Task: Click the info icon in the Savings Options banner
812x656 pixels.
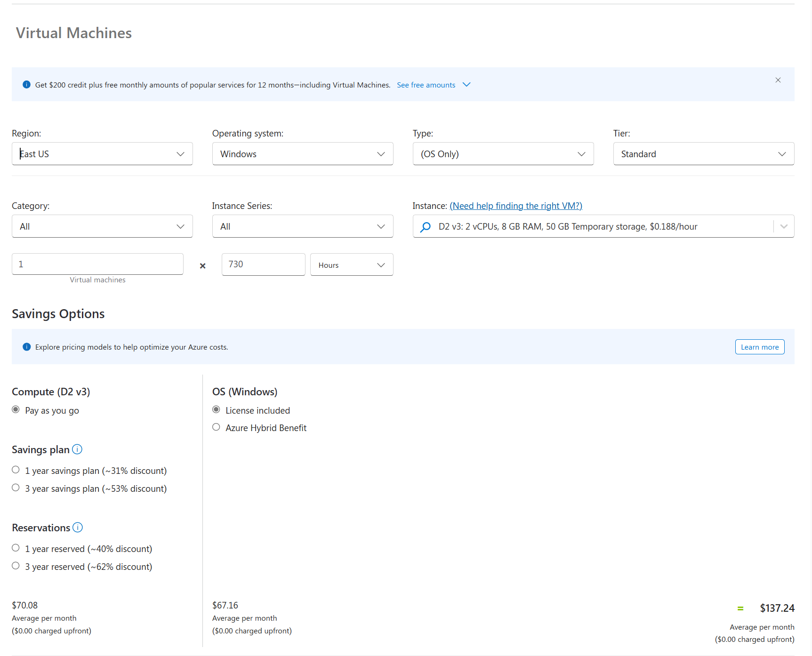Action: click(x=26, y=347)
